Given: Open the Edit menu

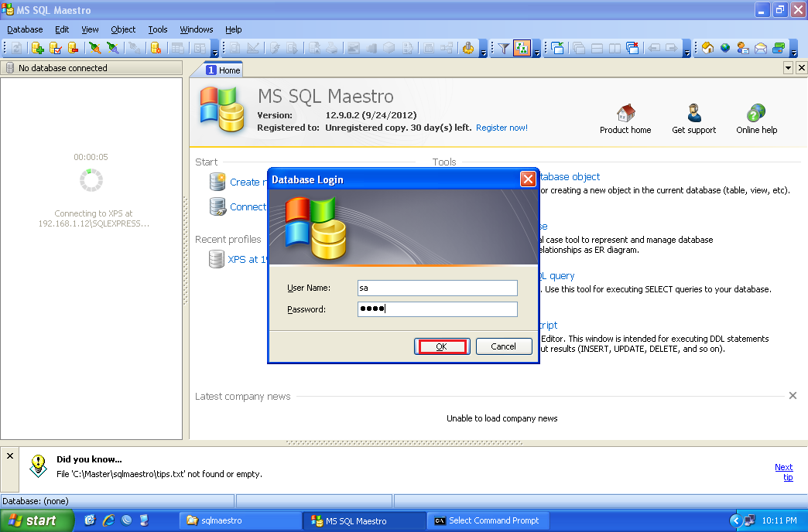Looking at the screenshot, I should tap(62, 29).
